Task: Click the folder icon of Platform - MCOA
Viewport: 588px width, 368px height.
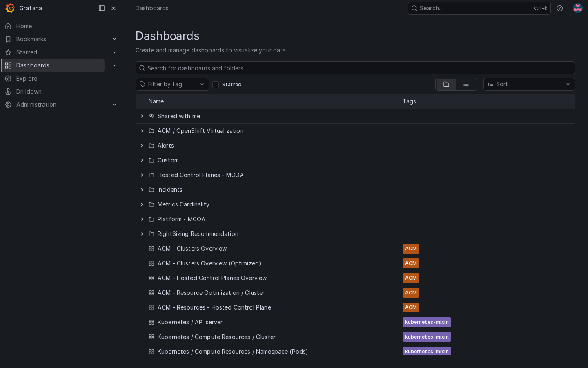Action: click(151, 219)
